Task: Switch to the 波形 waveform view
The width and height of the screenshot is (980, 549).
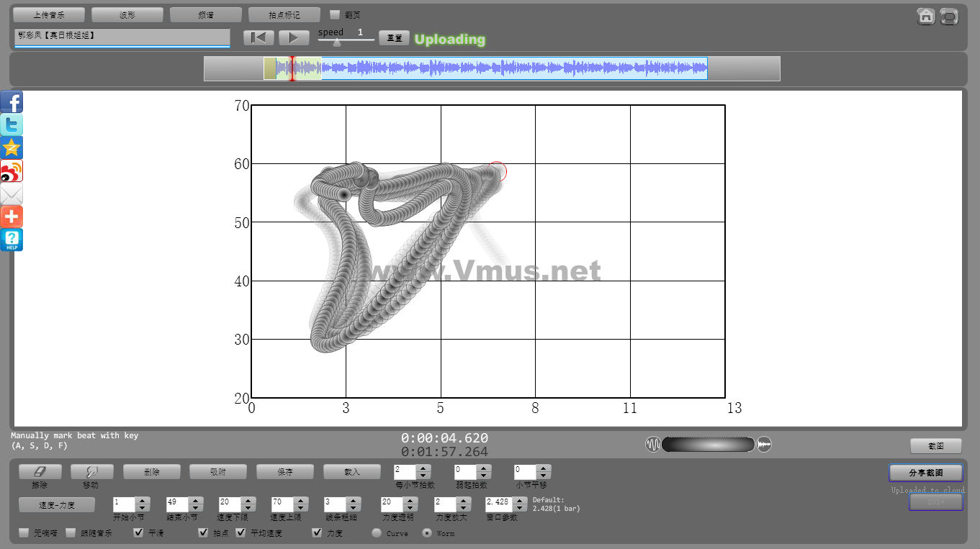Action: pos(127,15)
